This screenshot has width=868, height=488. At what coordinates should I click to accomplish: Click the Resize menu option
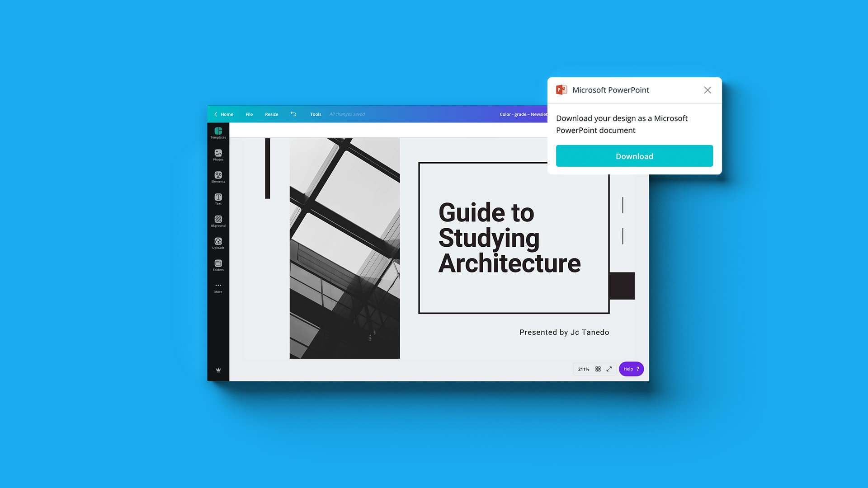(271, 114)
